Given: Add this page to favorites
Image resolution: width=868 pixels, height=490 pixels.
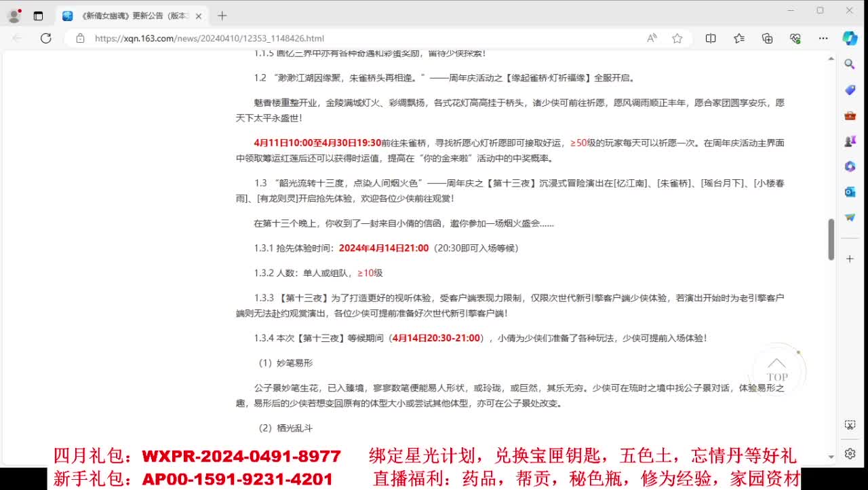Looking at the screenshot, I should tap(677, 38).
